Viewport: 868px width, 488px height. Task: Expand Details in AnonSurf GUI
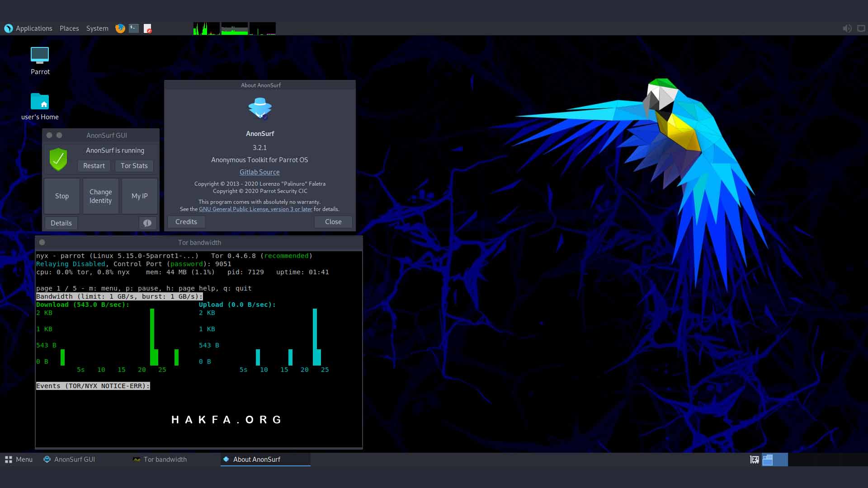point(61,223)
